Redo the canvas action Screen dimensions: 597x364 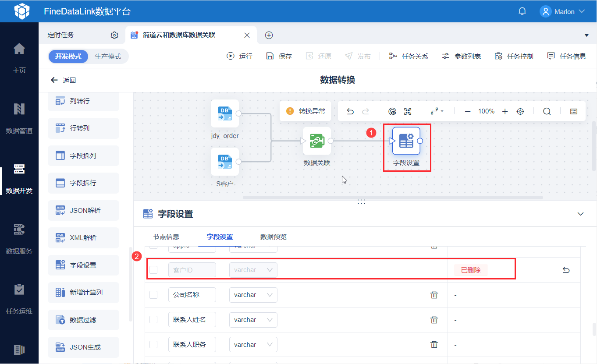point(366,111)
